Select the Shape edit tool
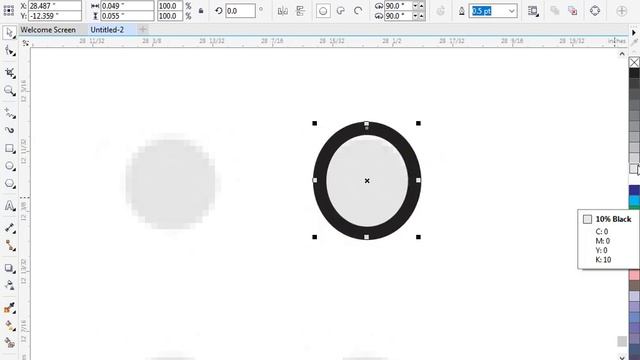Viewport: 640px width, 360px height. pos(9,51)
